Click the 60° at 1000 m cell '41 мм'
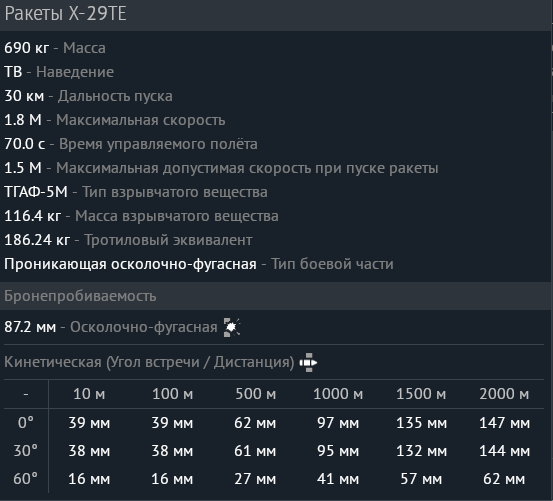 (x=338, y=479)
